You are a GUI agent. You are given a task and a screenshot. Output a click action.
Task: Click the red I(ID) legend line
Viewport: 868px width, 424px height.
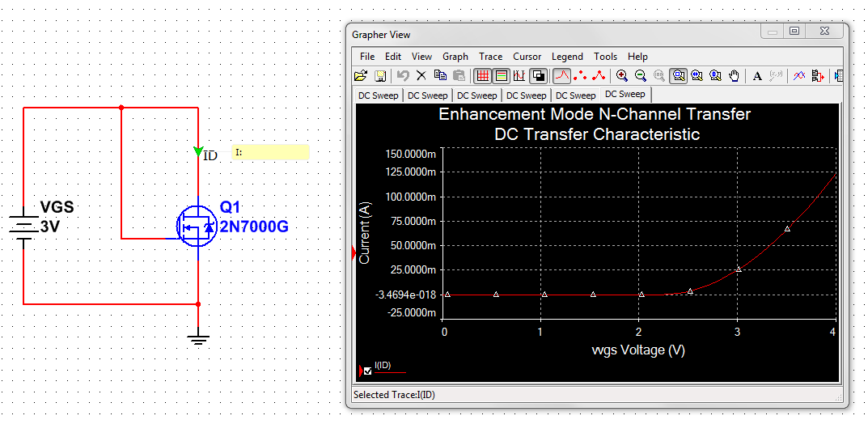390,373
